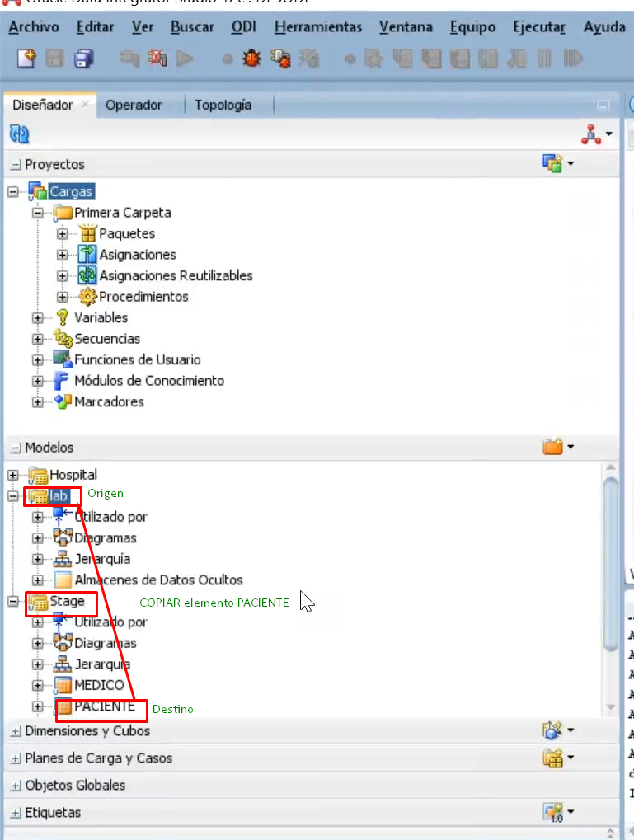Expand the Etiquetas section
This screenshot has width=634, height=840.
16,814
